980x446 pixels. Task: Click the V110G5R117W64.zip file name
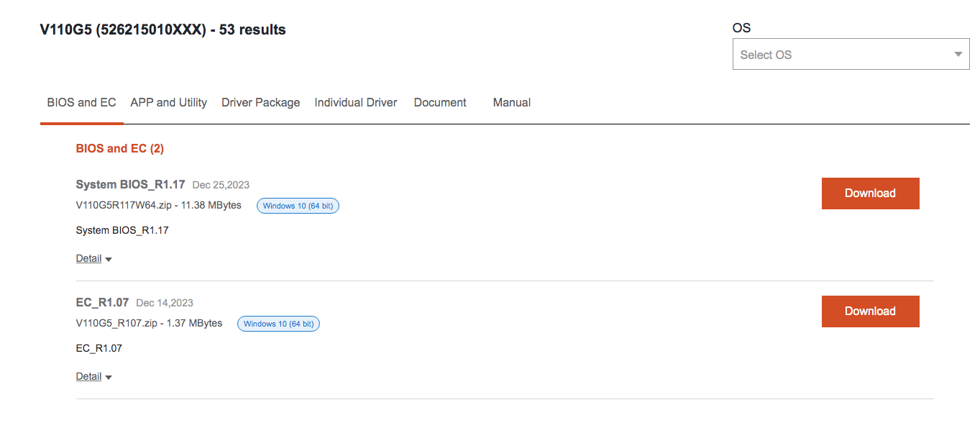[x=123, y=205]
